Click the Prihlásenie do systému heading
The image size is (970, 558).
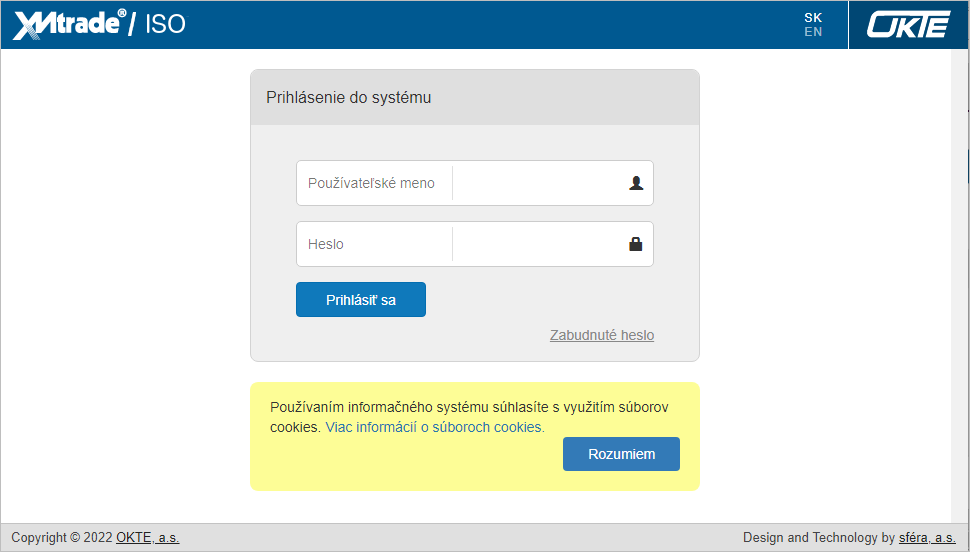[x=348, y=98]
